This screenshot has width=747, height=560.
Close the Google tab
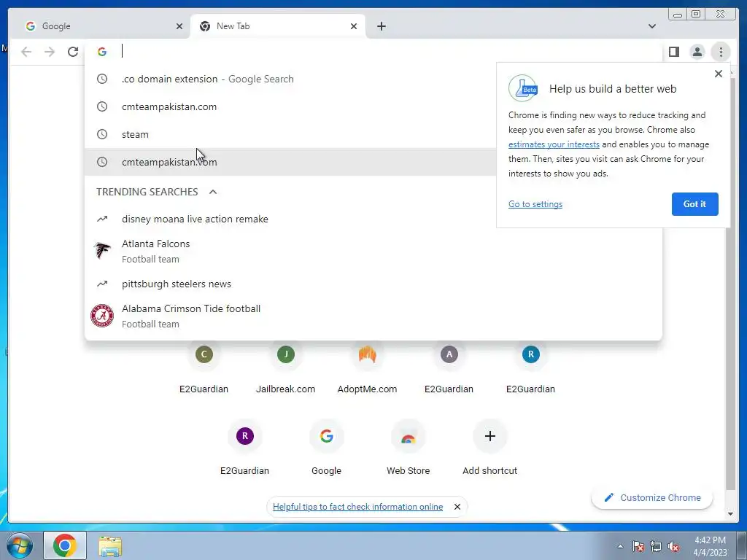[179, 26]
